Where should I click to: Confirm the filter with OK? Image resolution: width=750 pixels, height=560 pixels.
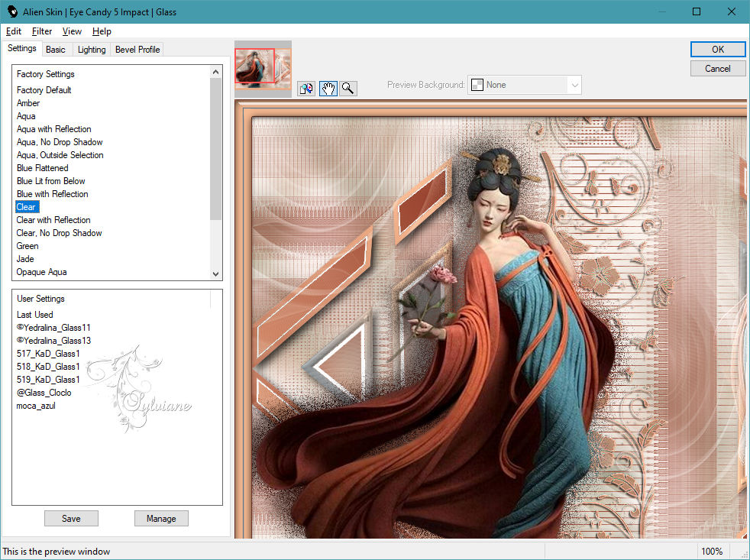pos(717,50)
